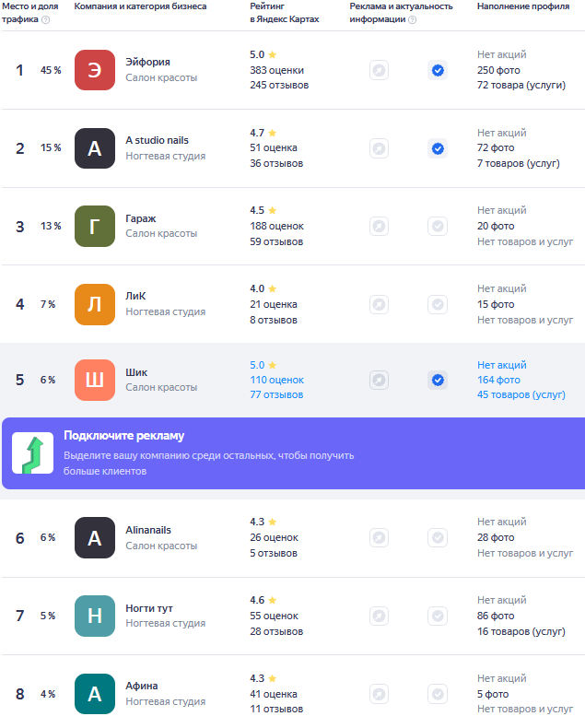Click the help icon beside "информации" header
The height and width of the screenshot is (728, 585).
point(412,19)
